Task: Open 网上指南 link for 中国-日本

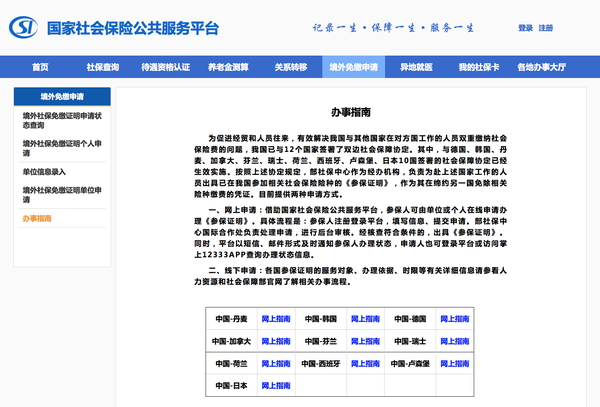Action: [276, 386]
